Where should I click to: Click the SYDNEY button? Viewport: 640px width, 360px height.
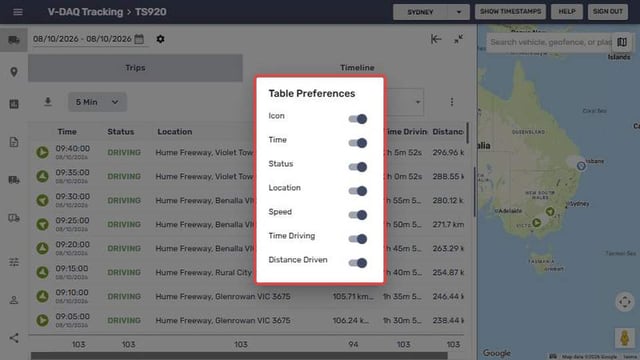(420, 12)
